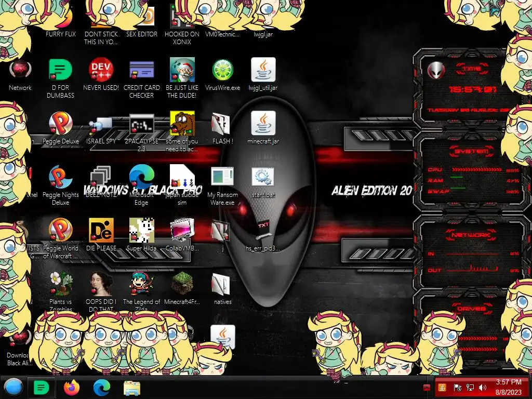Viewport: 532px width, 399px height.
Task: Launch Peggle World of Warcraft icon
Action: (x=60, y=230)
